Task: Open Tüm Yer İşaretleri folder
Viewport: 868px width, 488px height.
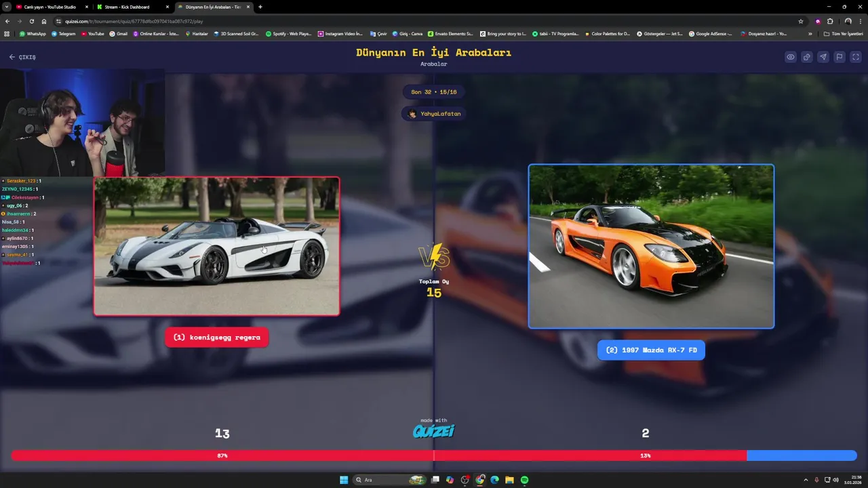Action: (843, 33)
